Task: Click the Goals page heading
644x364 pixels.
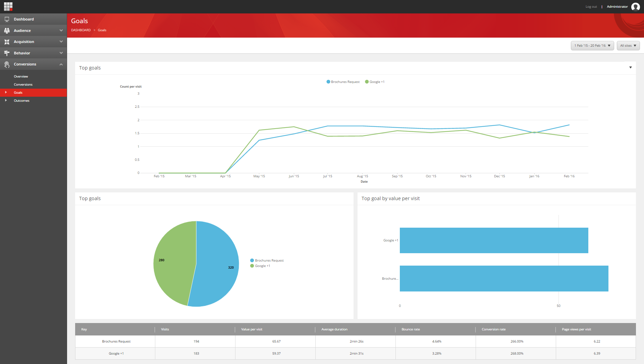Action: (x=79, y=21)
